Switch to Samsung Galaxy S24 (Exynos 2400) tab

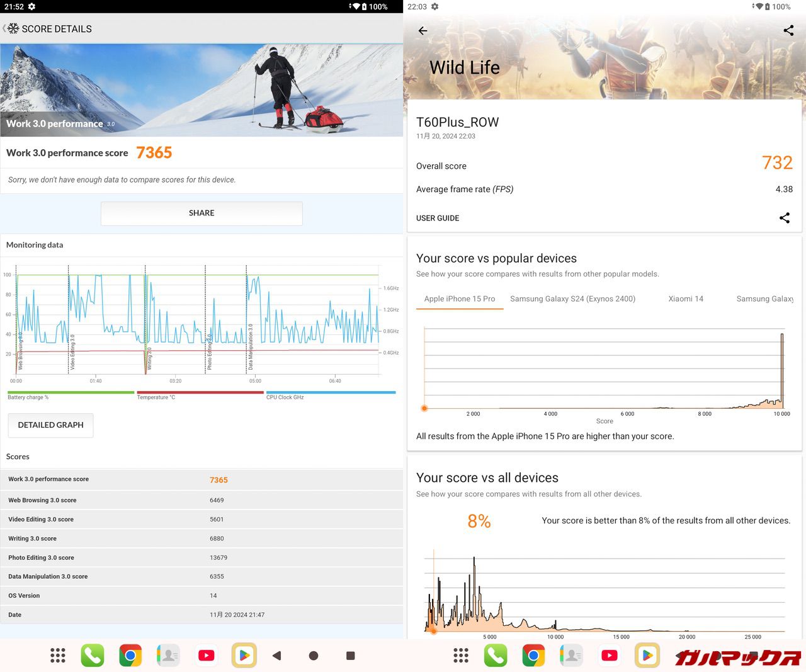(x=572, y=299)
